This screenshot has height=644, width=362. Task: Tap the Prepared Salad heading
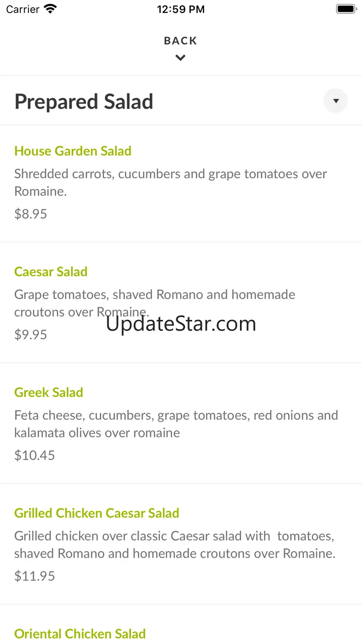(84, 102)
